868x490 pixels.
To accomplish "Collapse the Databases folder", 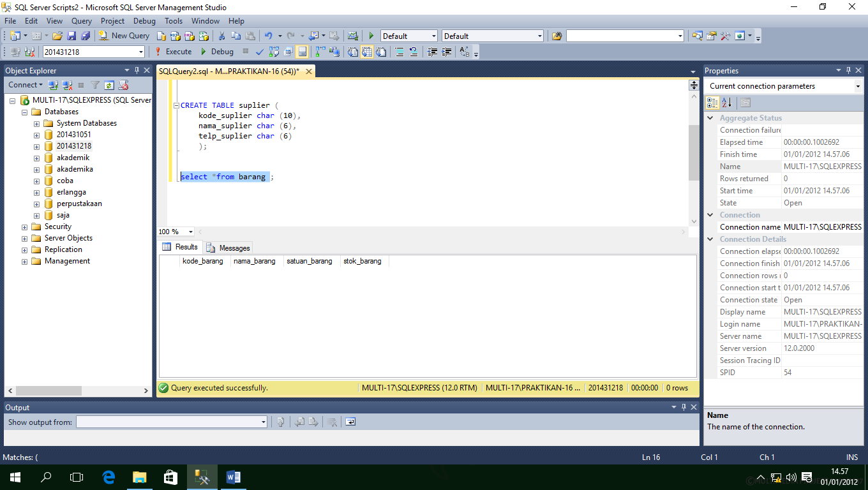I will 24,111.
